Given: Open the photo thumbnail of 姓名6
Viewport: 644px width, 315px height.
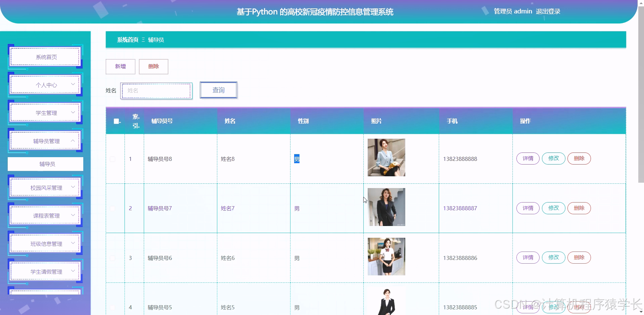Looking at the screenshot, I should click(386, 257).
